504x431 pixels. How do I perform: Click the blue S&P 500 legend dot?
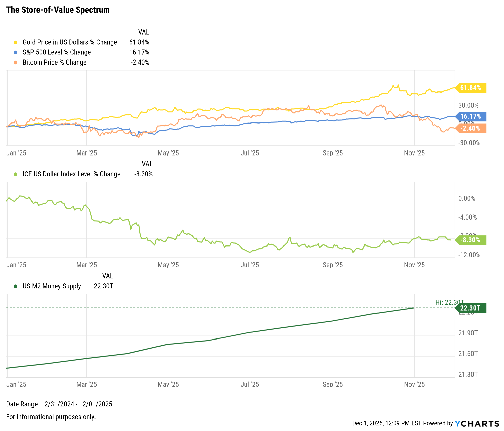pos(16,52)
